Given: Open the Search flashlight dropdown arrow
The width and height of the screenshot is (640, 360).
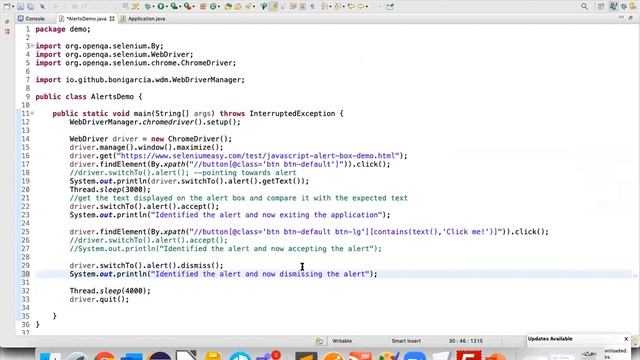Looking at the screenshot, I should [x=254, y=7].
